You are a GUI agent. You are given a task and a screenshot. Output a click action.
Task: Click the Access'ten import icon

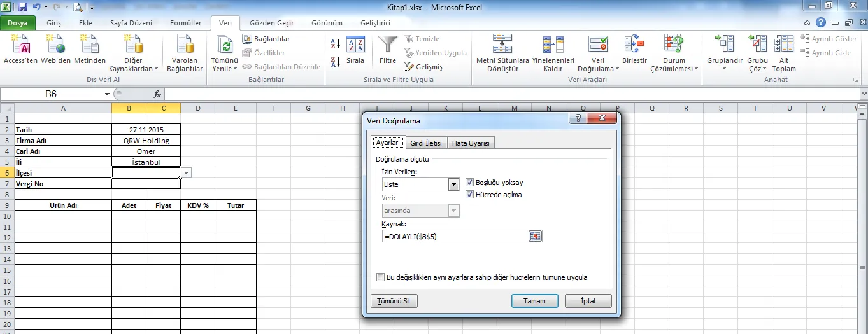pyautogui.click(x=21, y=45)
